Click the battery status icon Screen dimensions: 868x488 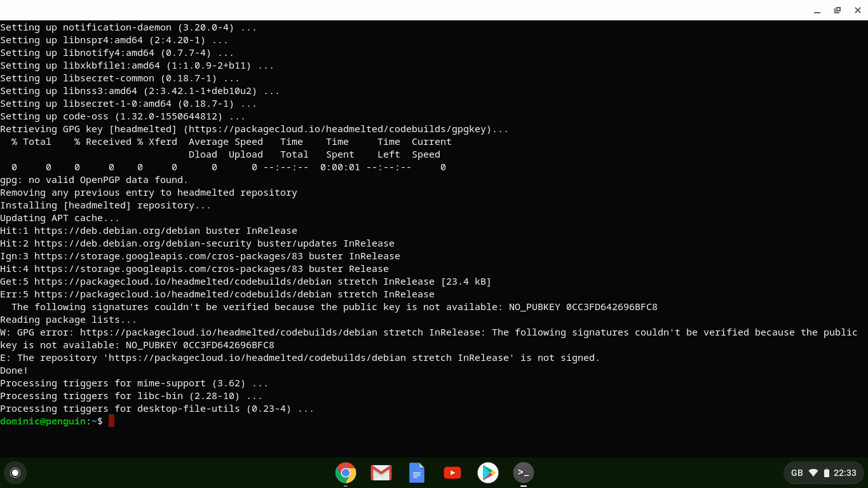(x=826, y=473)
